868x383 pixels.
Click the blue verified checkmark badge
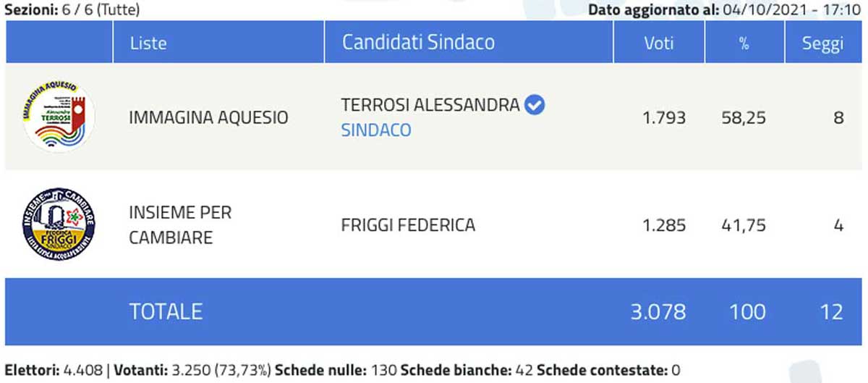pyautogui.click(x=535, y=105)
